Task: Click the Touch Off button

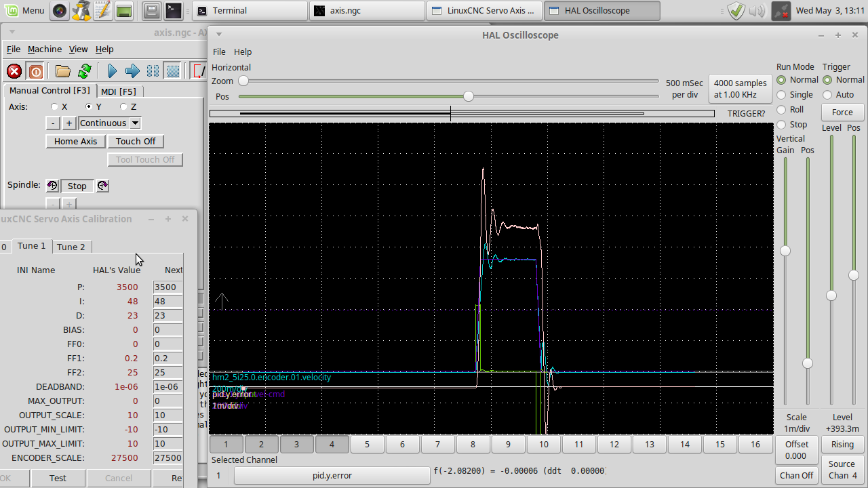Action: (136, 141)
